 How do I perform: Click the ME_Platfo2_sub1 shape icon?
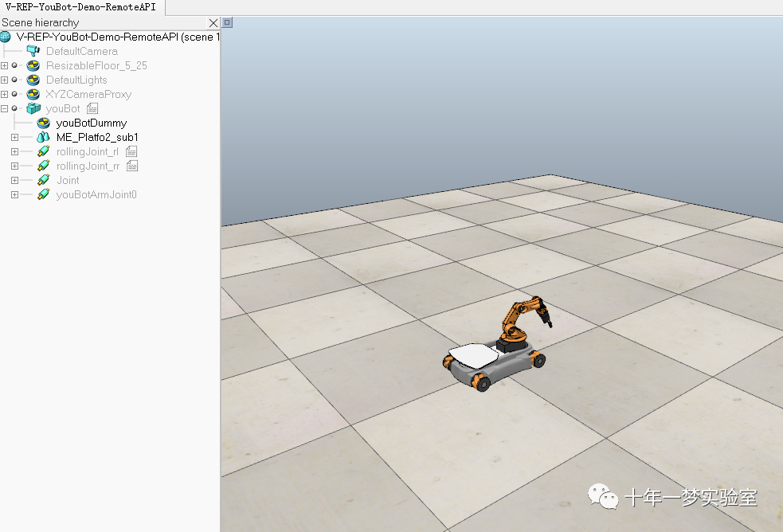click(x=44, y=137)
